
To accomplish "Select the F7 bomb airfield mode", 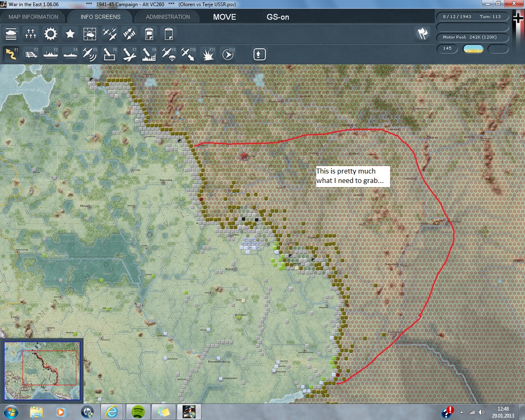I will coord(129,54).
